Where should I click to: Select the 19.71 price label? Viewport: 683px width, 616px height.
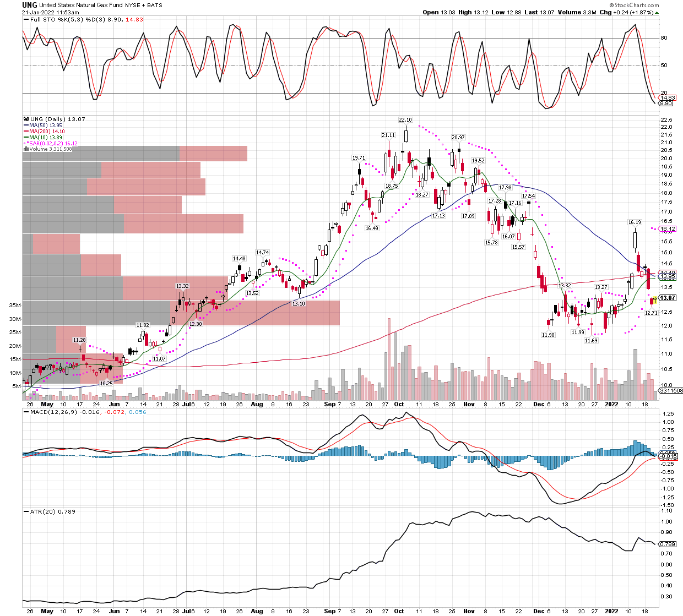(x=359, y=158)
